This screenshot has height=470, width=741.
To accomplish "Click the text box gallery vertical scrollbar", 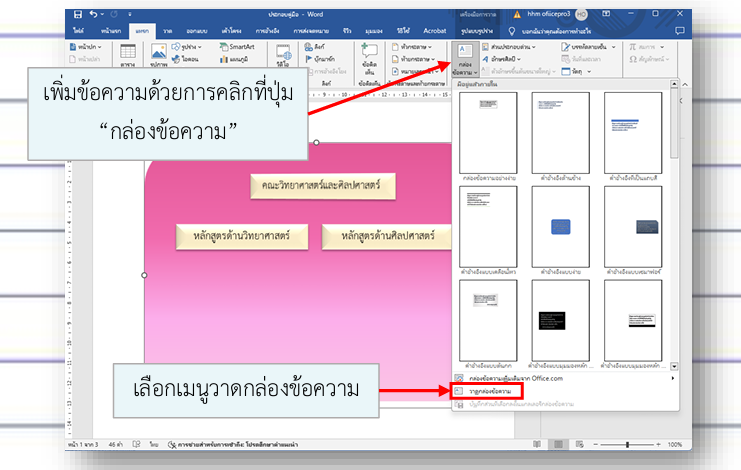I will point(674,230).
